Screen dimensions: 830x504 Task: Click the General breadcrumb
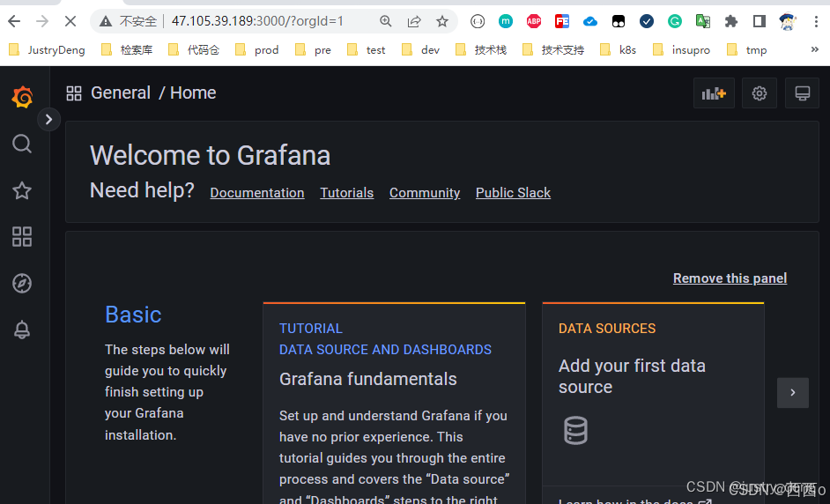(x=121, y=93)
